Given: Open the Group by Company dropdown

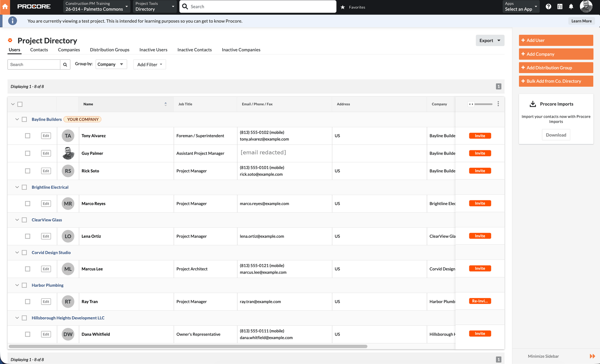Looking at the screenshot, I should [x=111, y=64].
